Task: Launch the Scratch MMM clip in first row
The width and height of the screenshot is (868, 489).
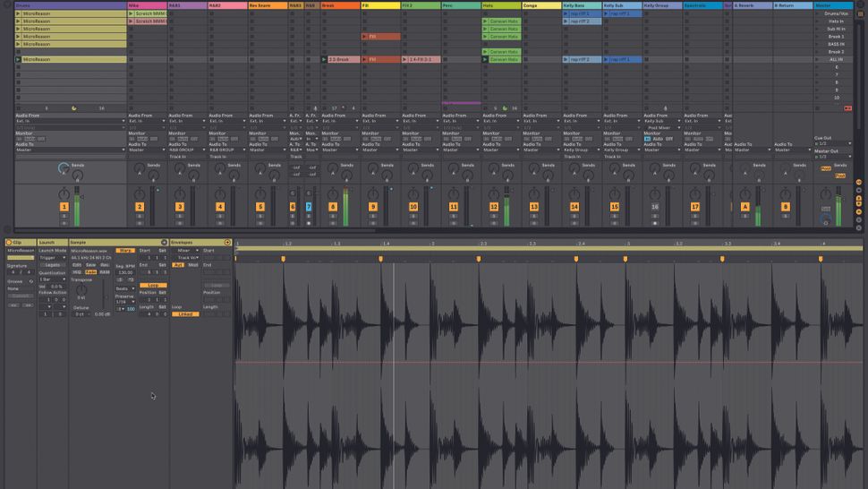Action: click(x=132, y=13)
